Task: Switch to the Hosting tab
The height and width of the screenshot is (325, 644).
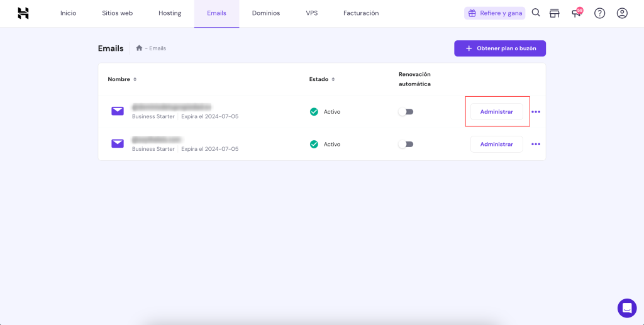Action: point(170,13)
